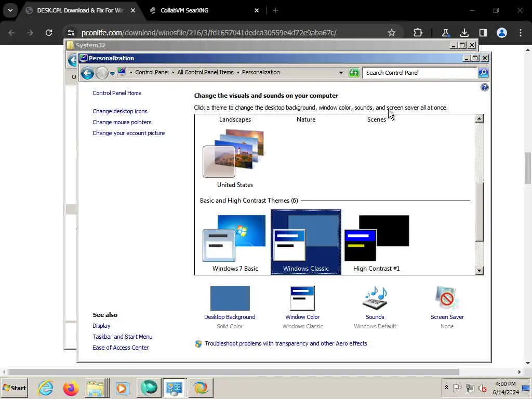Open Control Panel Home link
The width and height of the screenshot is (532, 399).
click(117, 93)
